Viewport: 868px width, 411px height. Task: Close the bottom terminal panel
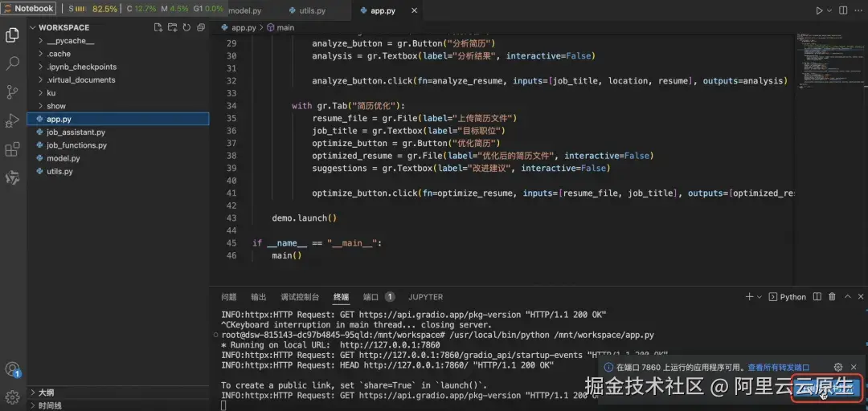point(861,296)
